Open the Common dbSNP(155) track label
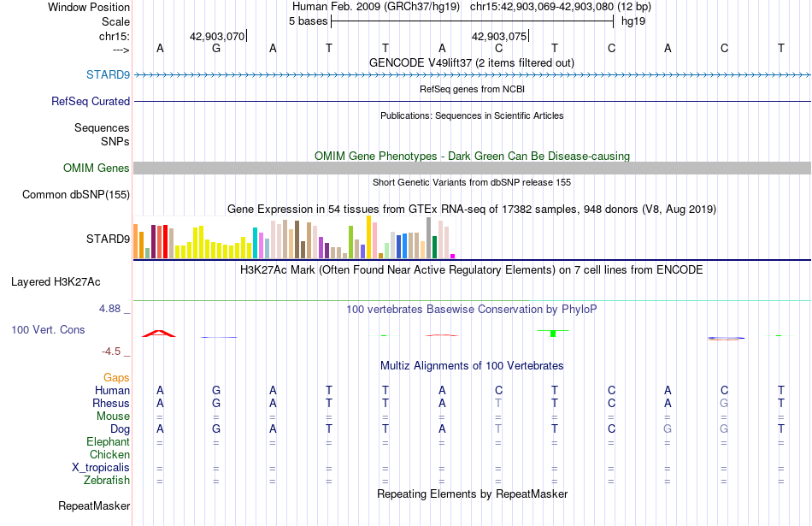812x526 pixels. pyautogui.click(x=75, y=195)
